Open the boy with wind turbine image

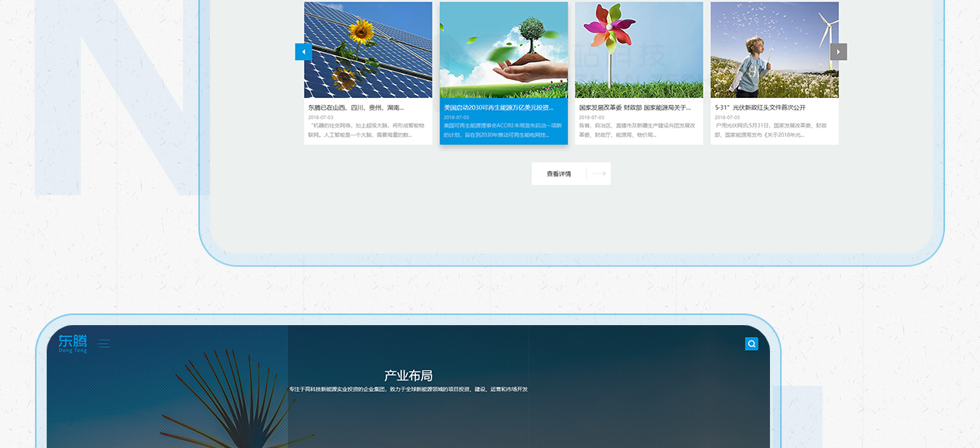point(774,50)
